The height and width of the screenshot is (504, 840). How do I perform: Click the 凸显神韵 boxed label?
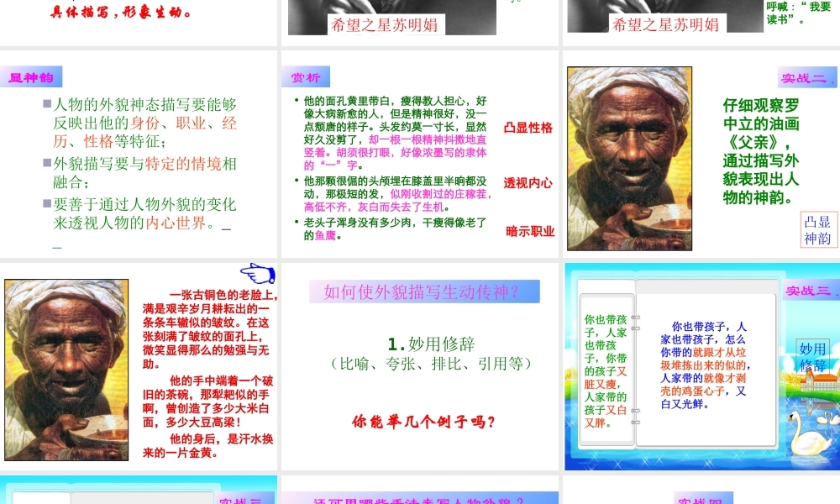(x=817, y=230)
